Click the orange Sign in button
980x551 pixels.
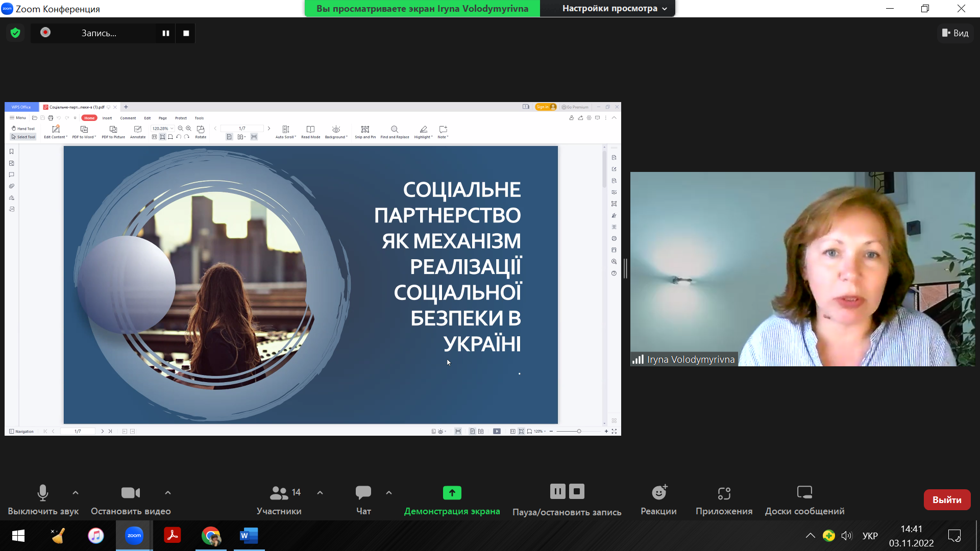[x=546, y=107]
